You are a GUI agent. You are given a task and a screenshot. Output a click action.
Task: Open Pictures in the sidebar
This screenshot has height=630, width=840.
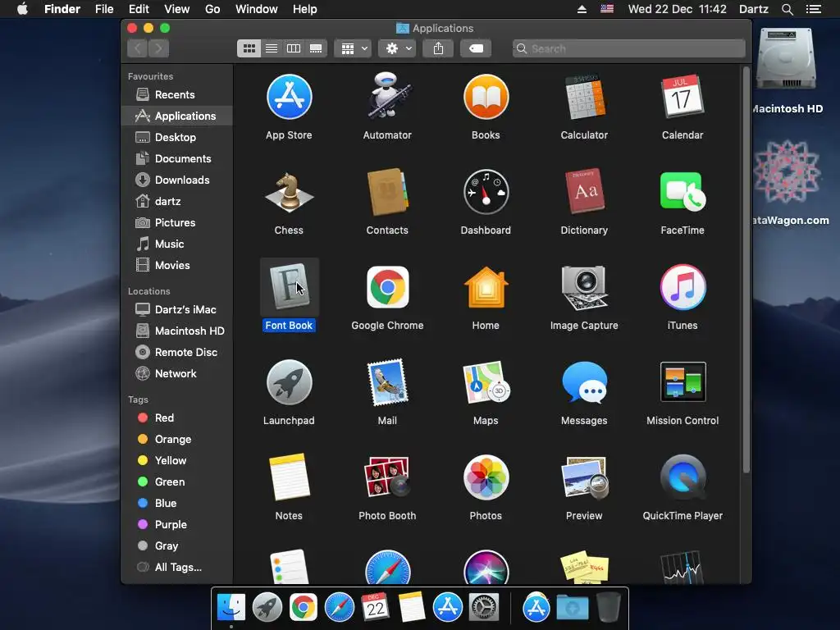point(177,223)
